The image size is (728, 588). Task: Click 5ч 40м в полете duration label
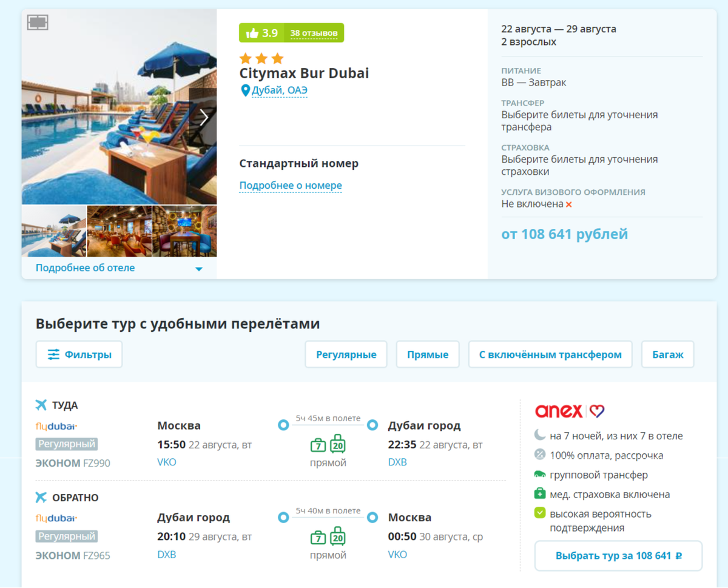click(328, 510)
